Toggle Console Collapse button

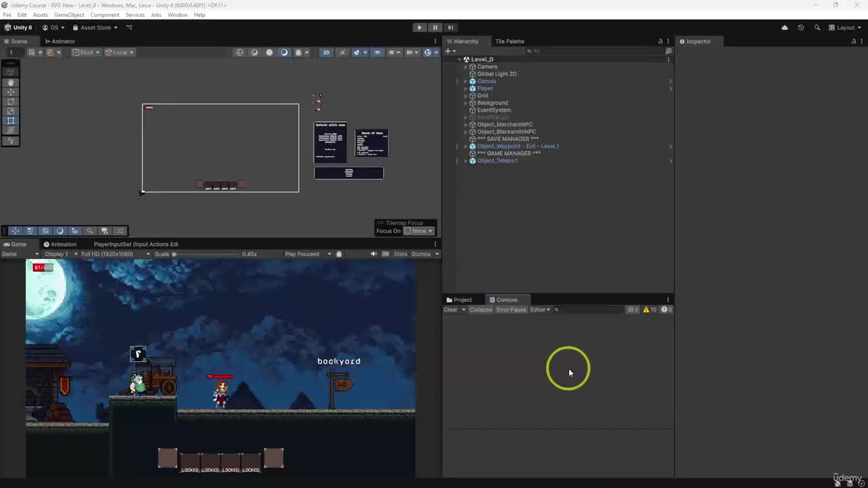coord(480,310)
